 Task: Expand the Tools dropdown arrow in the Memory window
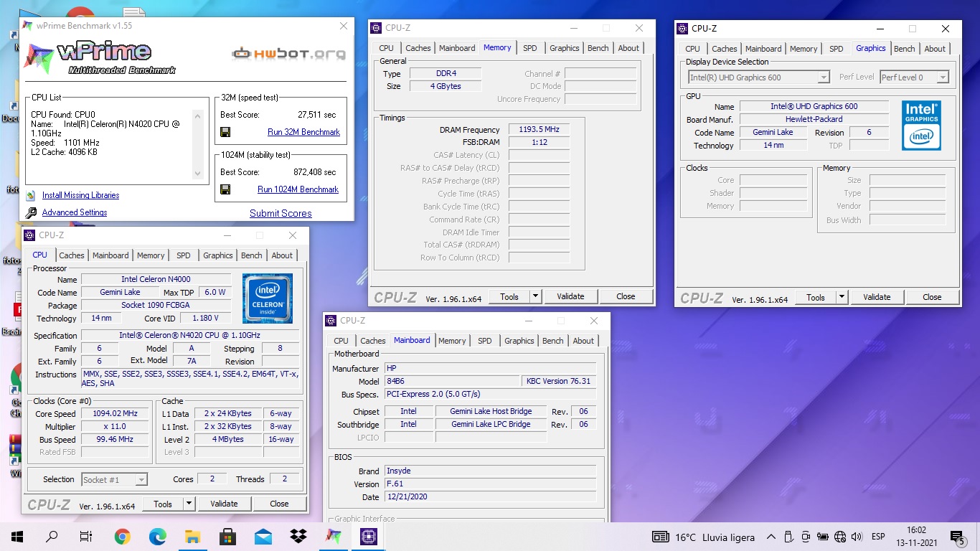[536, 296]
